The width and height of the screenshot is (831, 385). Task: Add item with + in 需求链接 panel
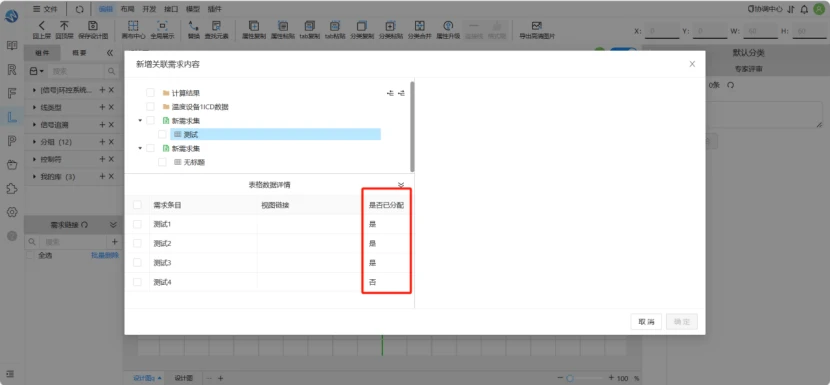click(114, 242)
